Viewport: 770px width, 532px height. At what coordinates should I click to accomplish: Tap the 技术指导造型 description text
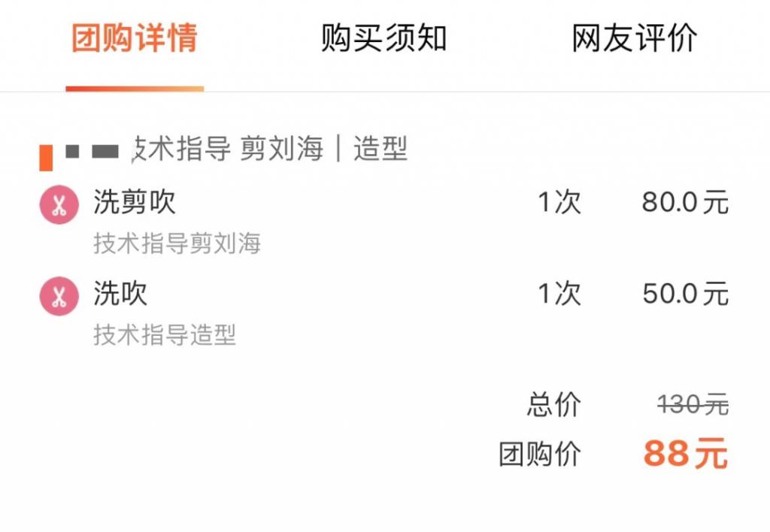(x=165, y=335)
